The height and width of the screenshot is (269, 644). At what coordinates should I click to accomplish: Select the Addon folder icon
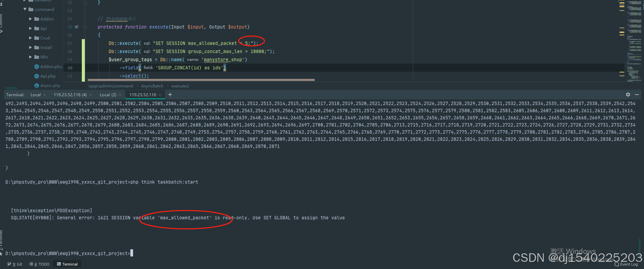pos(37,19)
